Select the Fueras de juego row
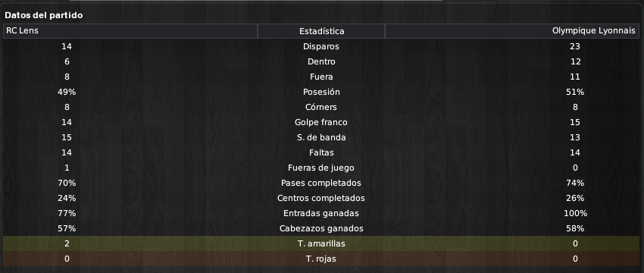 tap(321, 168)
